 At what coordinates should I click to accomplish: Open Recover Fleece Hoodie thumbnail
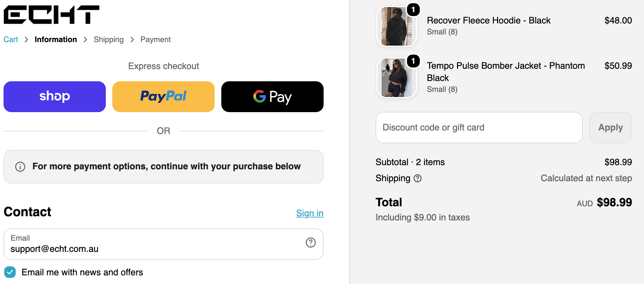396,26
